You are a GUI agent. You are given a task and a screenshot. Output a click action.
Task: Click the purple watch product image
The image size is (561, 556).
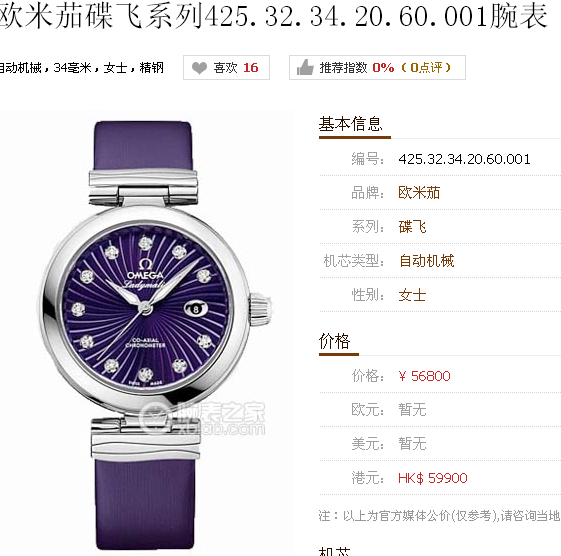(154, 335)
